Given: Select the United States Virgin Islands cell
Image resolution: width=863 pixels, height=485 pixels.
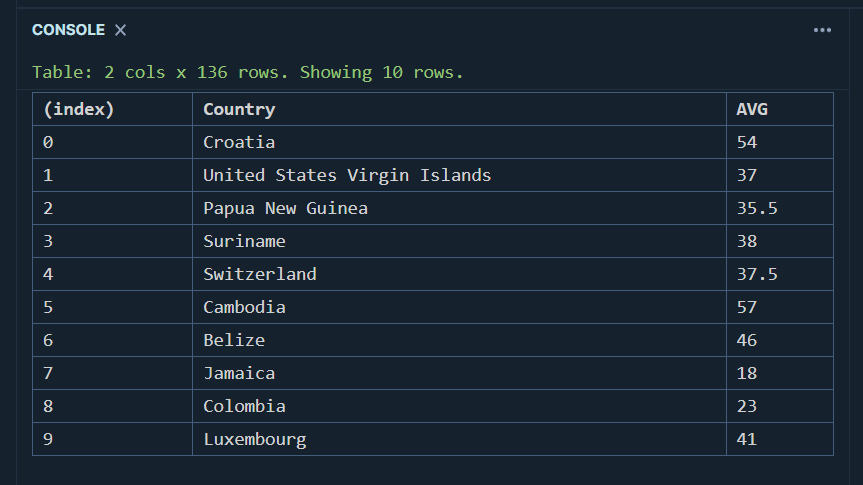Looking at the screenshot, I should click(x=347, y=175).
